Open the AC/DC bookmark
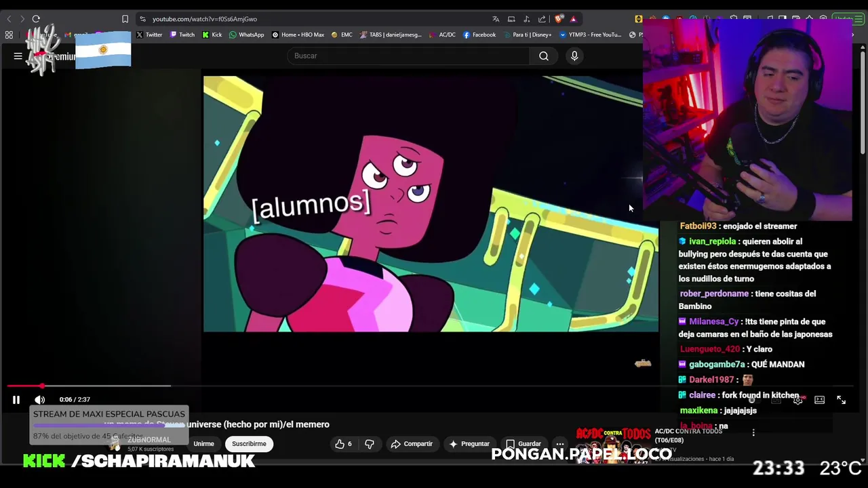This screenshot has width=868, height=488. pos(443,35)
